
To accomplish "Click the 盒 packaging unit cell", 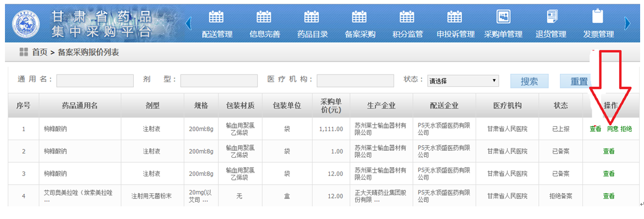I will pyautogui.click(x=287, y=196).
